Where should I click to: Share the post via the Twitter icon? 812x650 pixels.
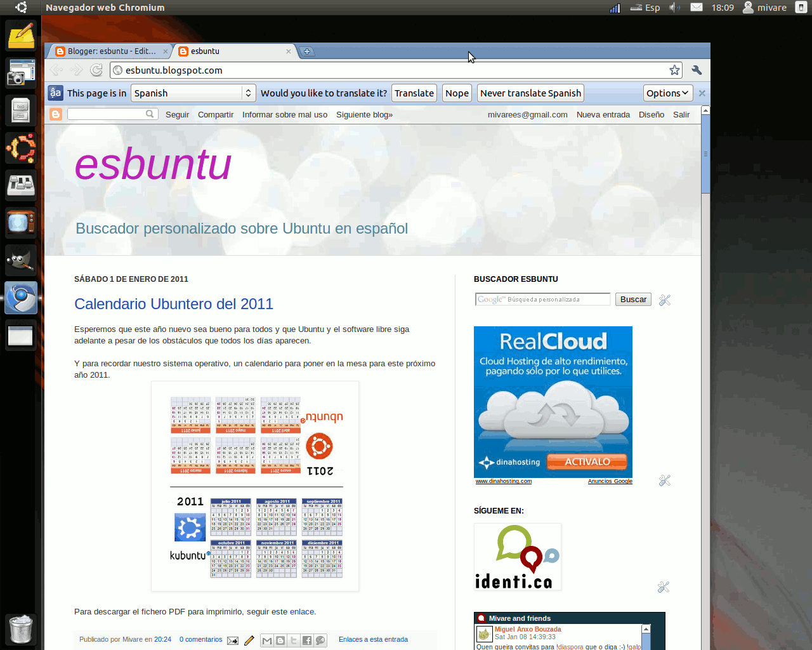click(x=293, y=640)
